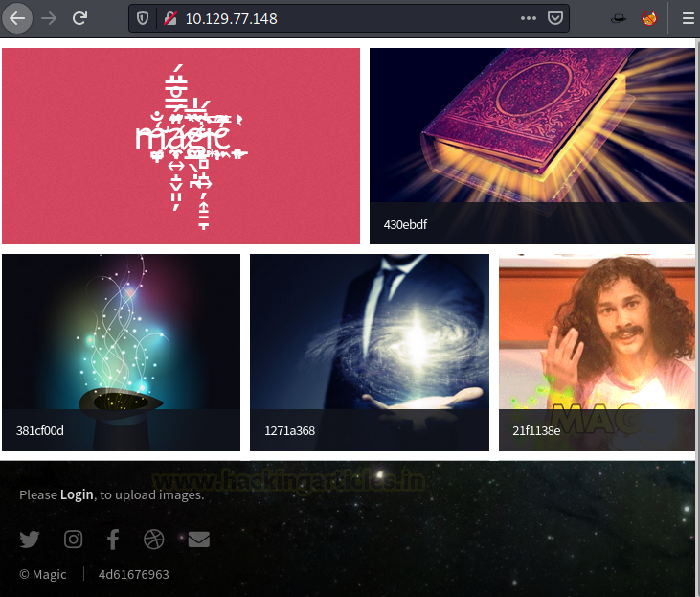Open the red magic logo tile
The width and height of the screenshot is (700, 597).
pyautogui.click(x=181, y=146)
